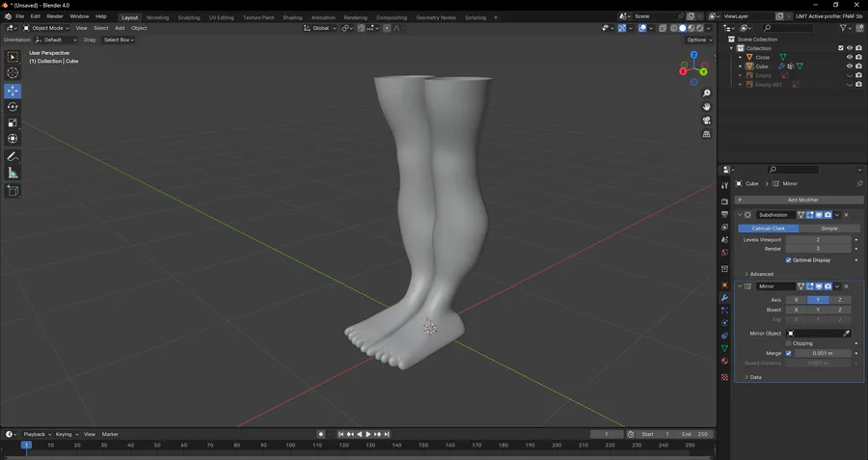Click the eyedropper next to Mirror Object
This screenshot has height=460, width=868.
(x=847, y=334)
